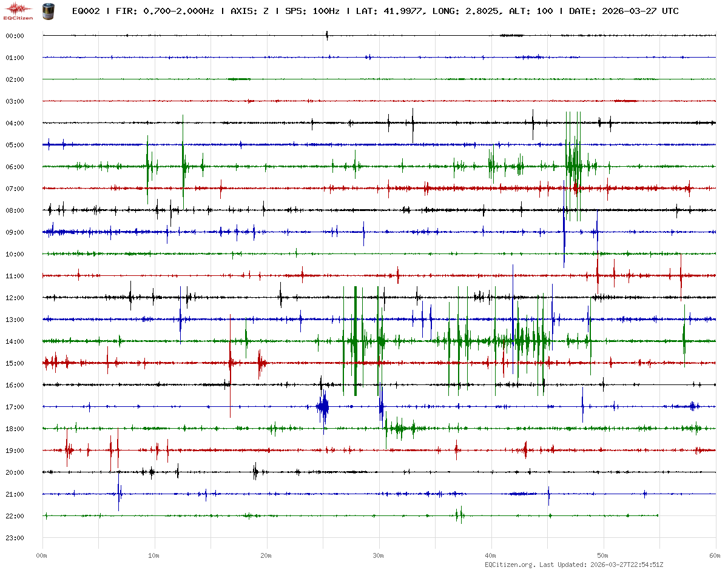Click the 10m mark on the time axis
Screen dimensions: 728x570
(x=154, y=555)
